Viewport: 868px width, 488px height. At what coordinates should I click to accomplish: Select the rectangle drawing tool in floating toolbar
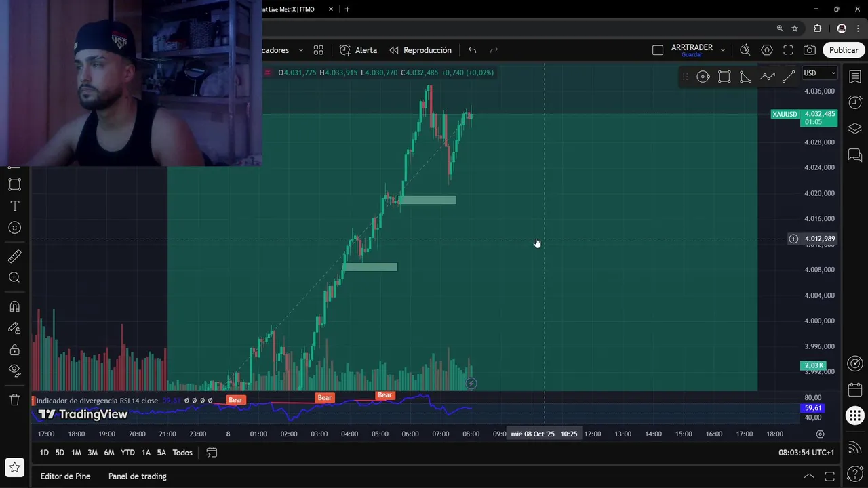point(724,77)
